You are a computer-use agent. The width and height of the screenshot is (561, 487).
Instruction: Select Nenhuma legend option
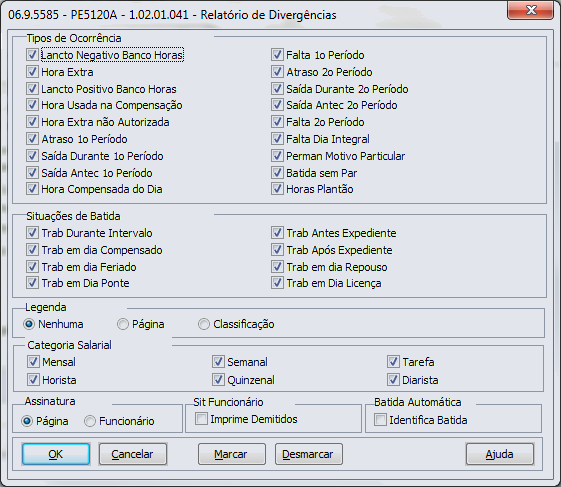pos(29,324)
